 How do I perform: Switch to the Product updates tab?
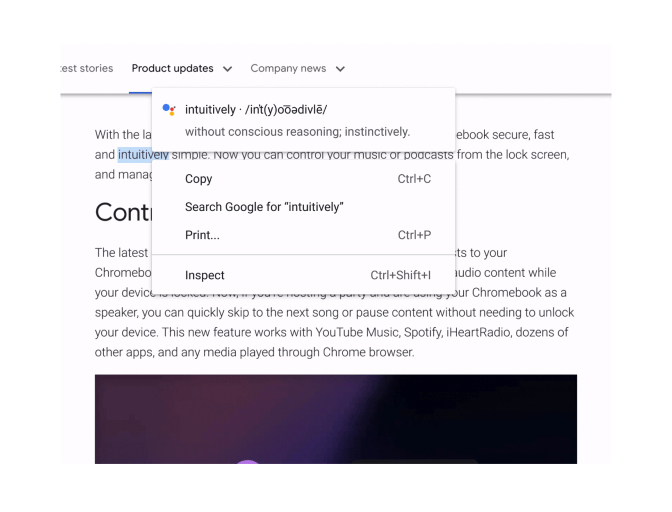tap(172, 69)
